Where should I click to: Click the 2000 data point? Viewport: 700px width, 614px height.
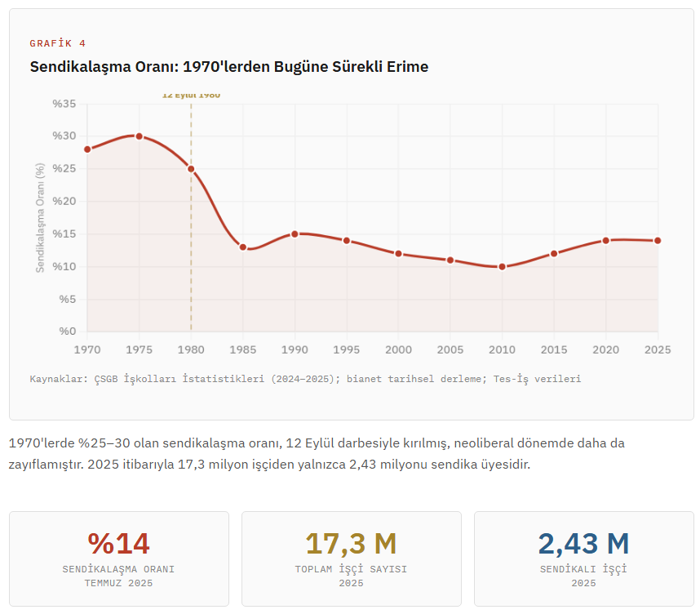pyautogui.click(x=398, y=254)
